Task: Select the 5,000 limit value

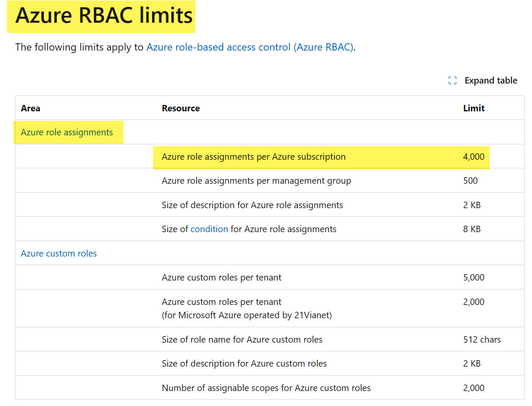Action: 474,278
